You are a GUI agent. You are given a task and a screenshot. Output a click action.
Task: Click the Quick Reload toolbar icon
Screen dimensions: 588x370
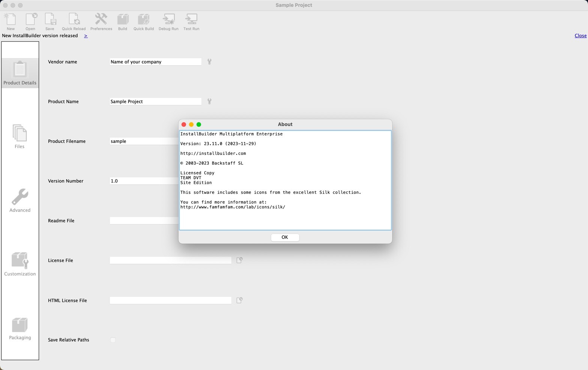tap(73, 22)
